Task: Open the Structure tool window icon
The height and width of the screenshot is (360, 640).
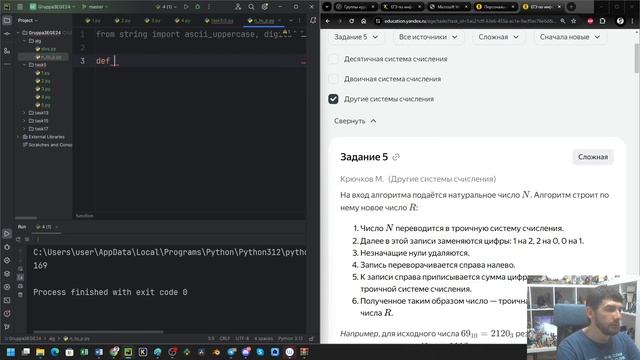Action: [7, 51]
